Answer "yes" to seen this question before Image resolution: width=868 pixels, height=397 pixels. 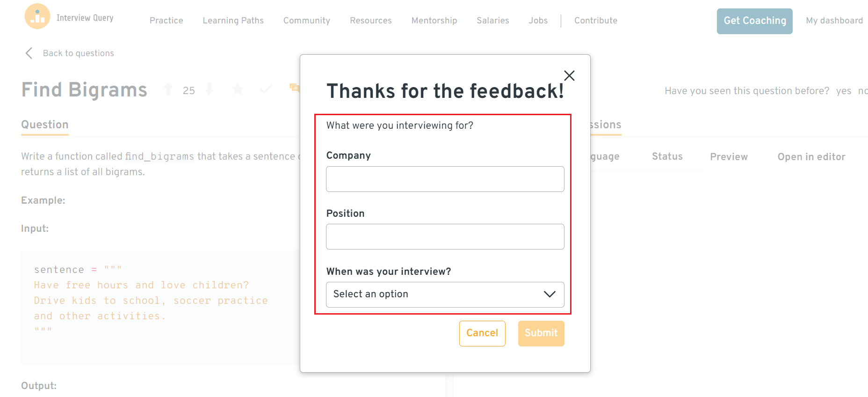click(843, 91)
